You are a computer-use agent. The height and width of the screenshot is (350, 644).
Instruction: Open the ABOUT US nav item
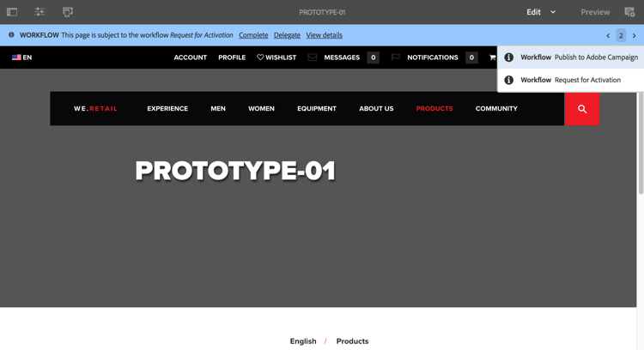[376, 109]
